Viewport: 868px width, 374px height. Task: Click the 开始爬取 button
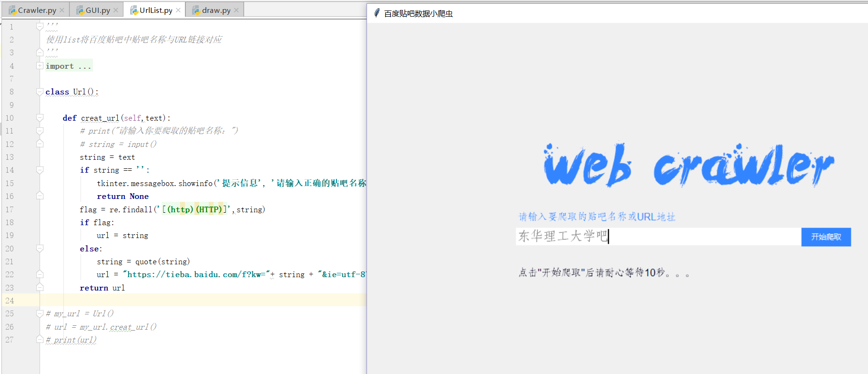click(826, 237)
